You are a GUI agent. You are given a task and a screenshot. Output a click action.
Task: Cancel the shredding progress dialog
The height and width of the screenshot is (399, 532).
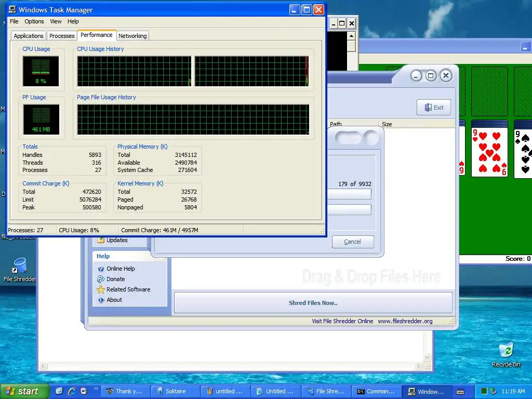click(353, 242)
